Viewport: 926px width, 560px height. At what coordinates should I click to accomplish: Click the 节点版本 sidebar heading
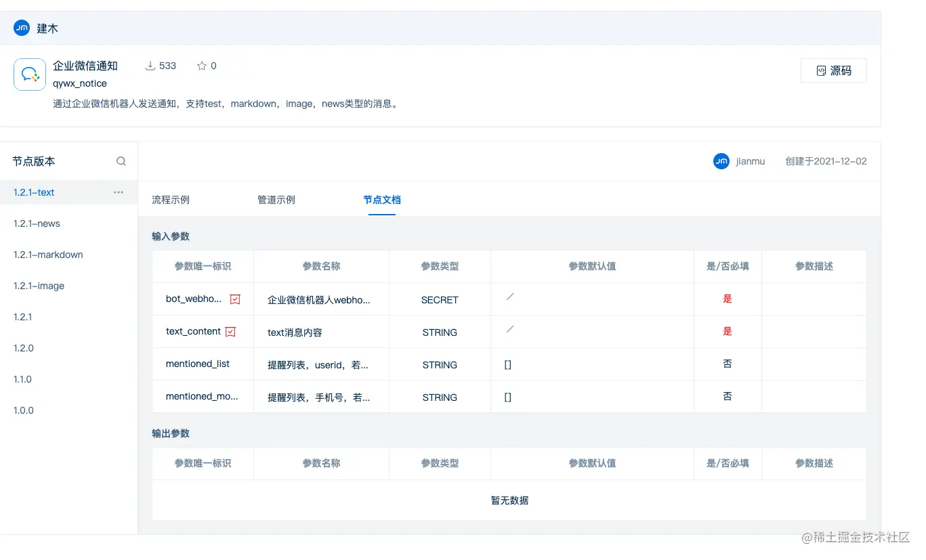point(34,161)
